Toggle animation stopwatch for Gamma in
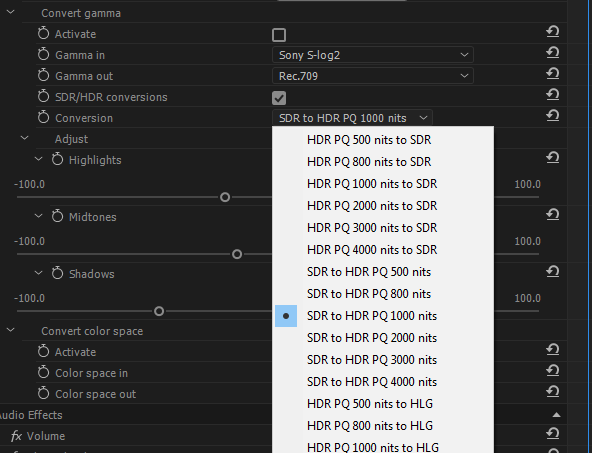The width and height of the screenshot is (592, 453). click(43, 54)
